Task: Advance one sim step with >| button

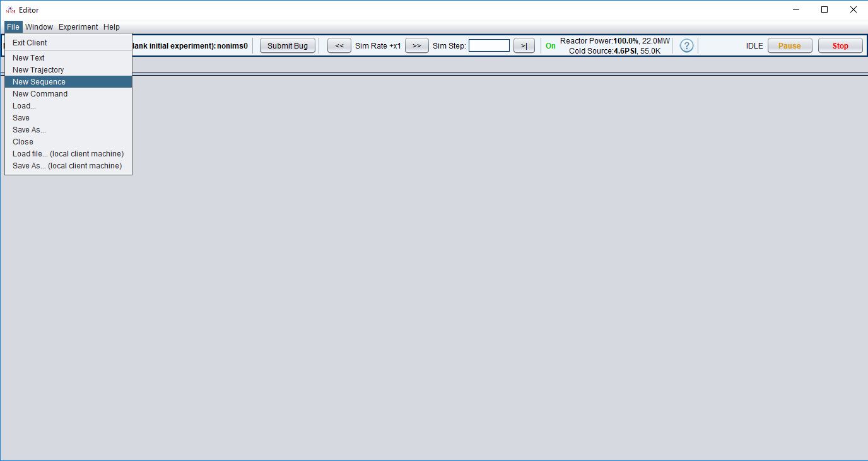Action: 524,45
